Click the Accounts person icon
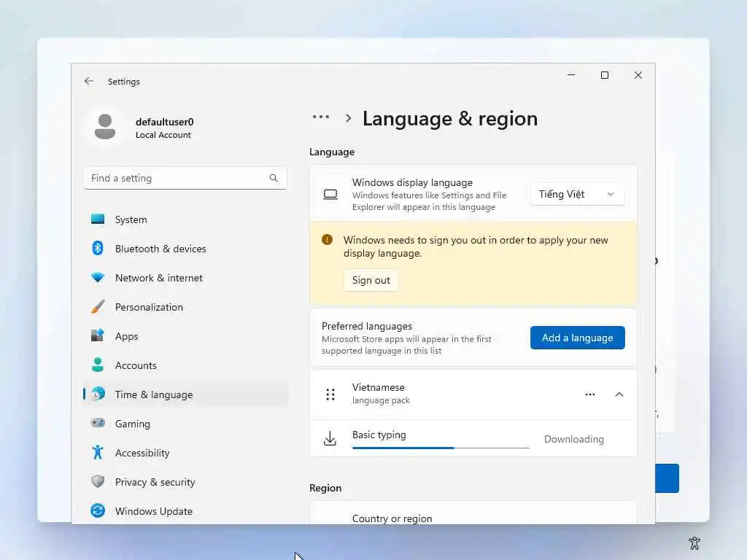The height and width of the screenshot is (560, 747). 98,365
